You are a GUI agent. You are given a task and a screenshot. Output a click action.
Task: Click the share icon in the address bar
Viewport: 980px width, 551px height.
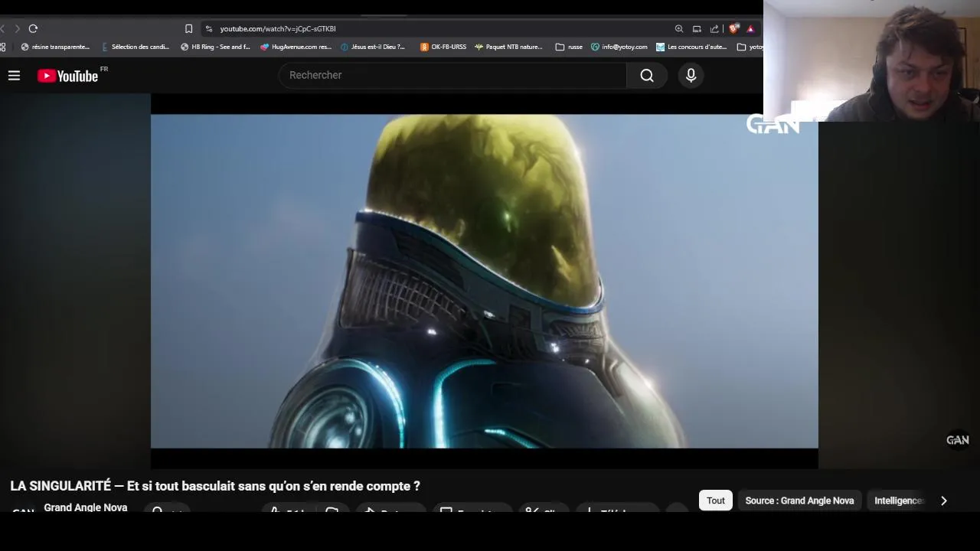coord(714,28)
